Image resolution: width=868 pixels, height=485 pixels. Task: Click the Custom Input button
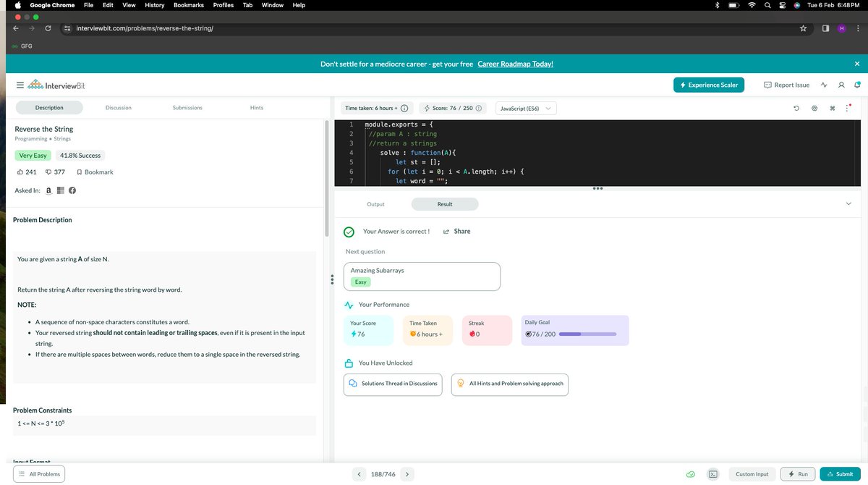click(x=752, y=474)
